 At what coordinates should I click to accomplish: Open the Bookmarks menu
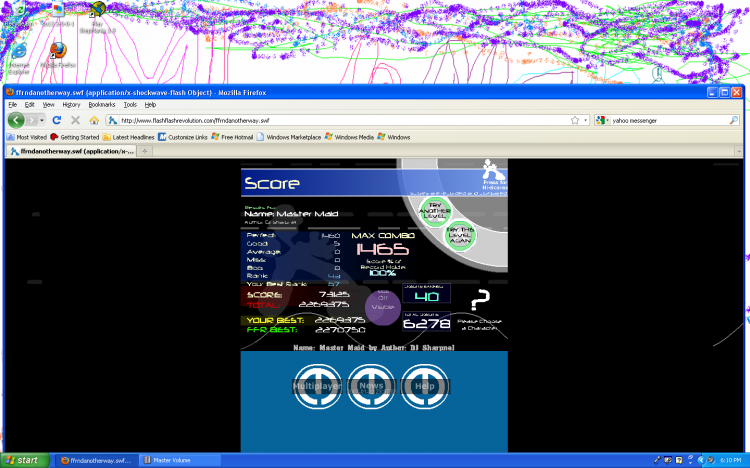click(x=101, y=104)
